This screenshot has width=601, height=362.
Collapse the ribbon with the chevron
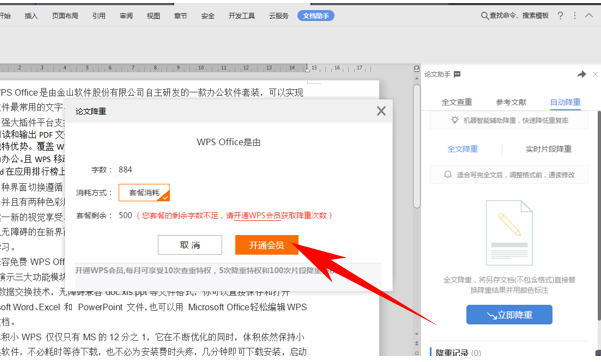(x=589, y=16)
